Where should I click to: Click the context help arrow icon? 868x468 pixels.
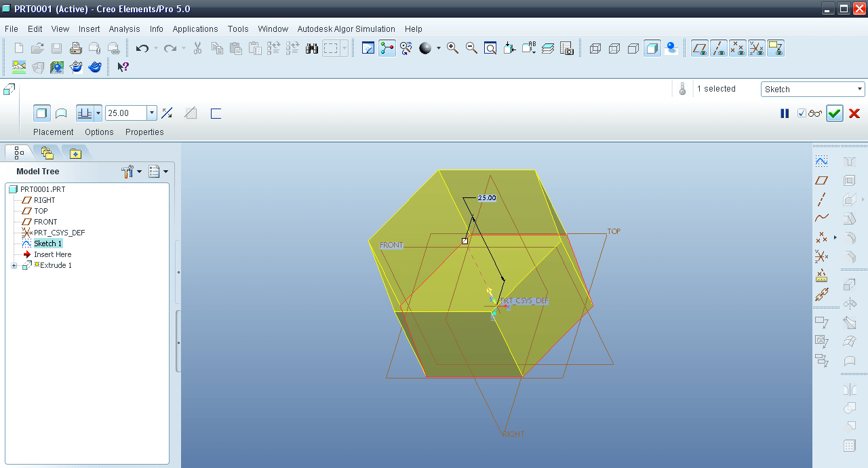coord(123,66)
